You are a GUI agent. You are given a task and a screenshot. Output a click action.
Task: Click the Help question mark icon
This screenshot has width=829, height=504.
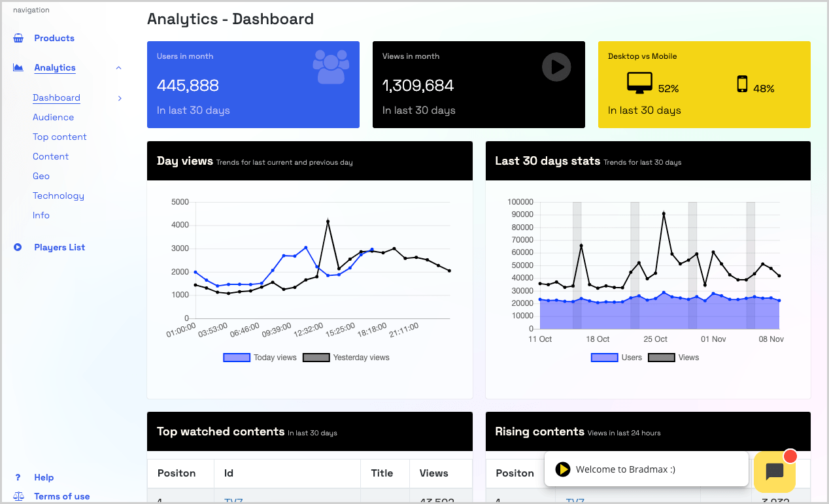point(18,477)
